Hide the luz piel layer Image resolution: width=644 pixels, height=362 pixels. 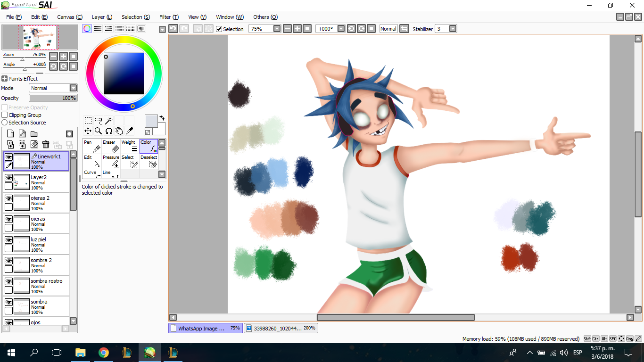coord(8,240)
